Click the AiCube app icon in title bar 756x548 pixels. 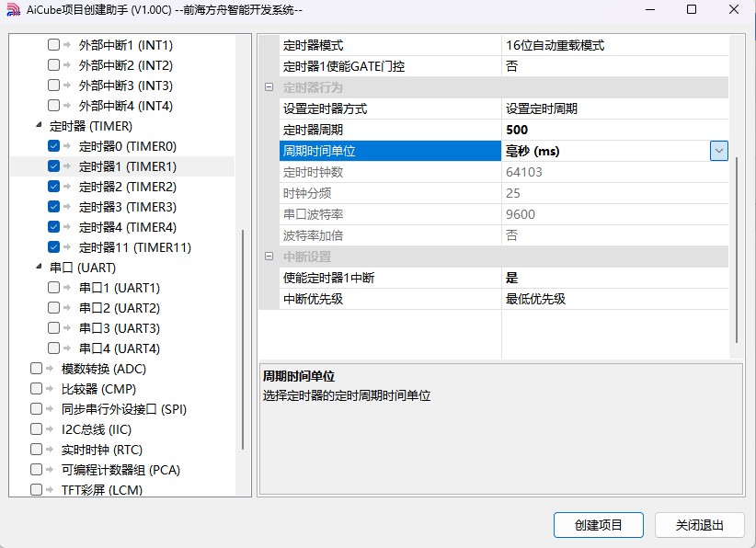[x=14, y=9]
